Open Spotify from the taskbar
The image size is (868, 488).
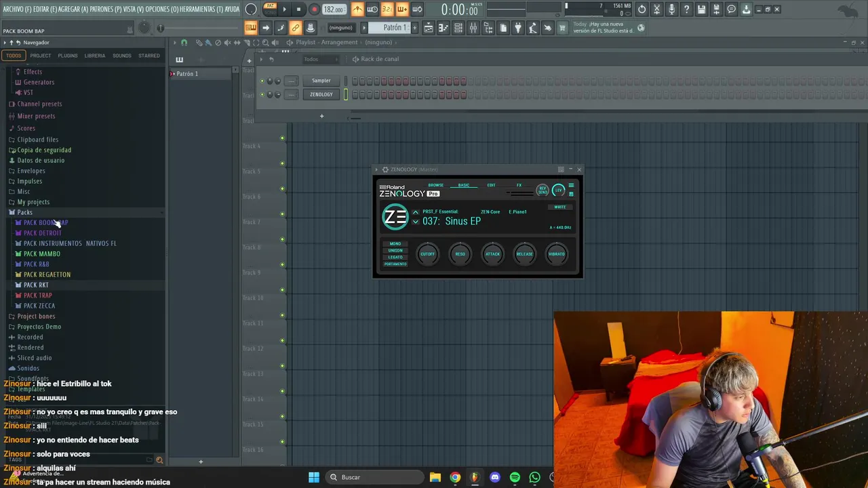(x=515, y=477)
